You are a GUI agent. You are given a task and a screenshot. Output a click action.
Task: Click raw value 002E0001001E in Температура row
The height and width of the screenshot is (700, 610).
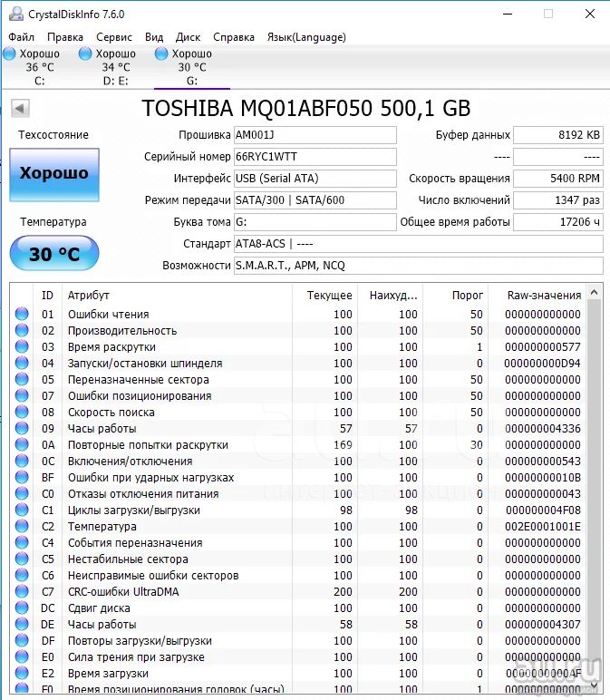(543, 526)
